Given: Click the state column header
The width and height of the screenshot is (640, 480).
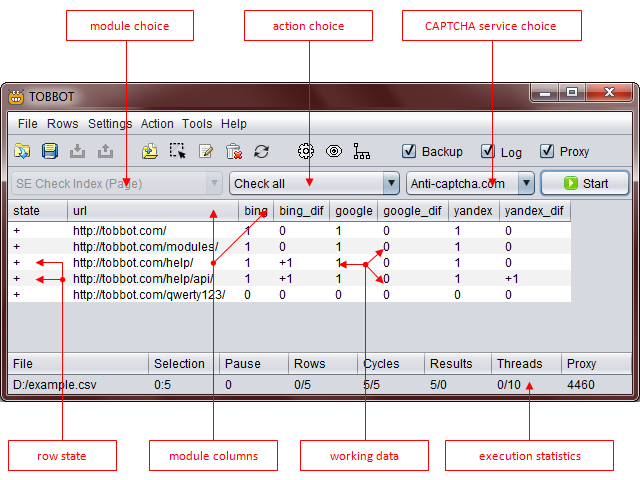Looking at the screenshot, I should tap(38, 211).
